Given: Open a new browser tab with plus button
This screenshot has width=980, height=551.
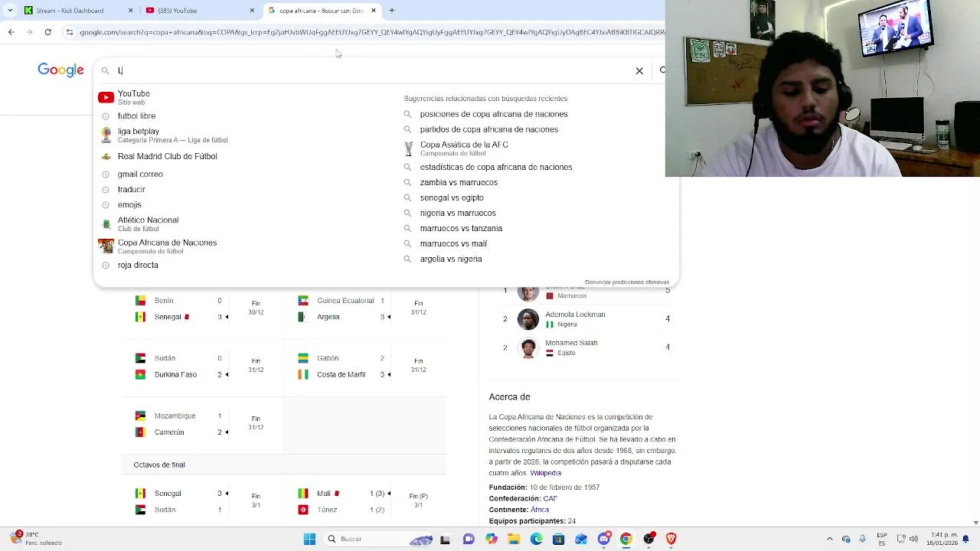Looking at the screenshot, I should 392,11.
